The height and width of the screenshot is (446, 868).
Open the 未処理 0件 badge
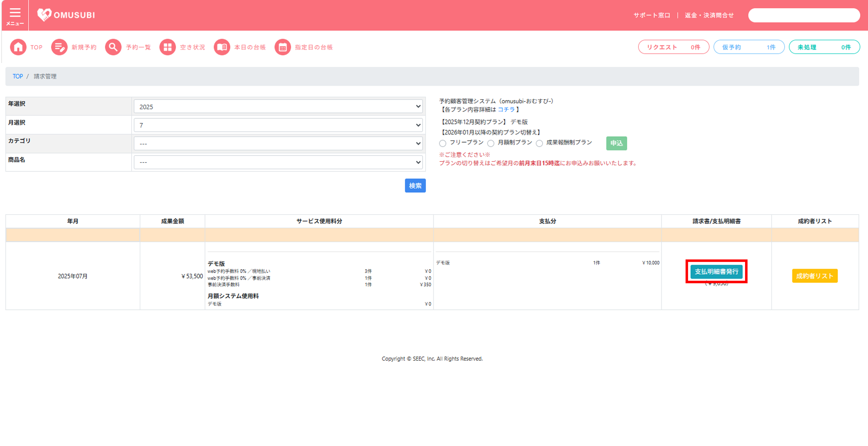coord(824,47)
